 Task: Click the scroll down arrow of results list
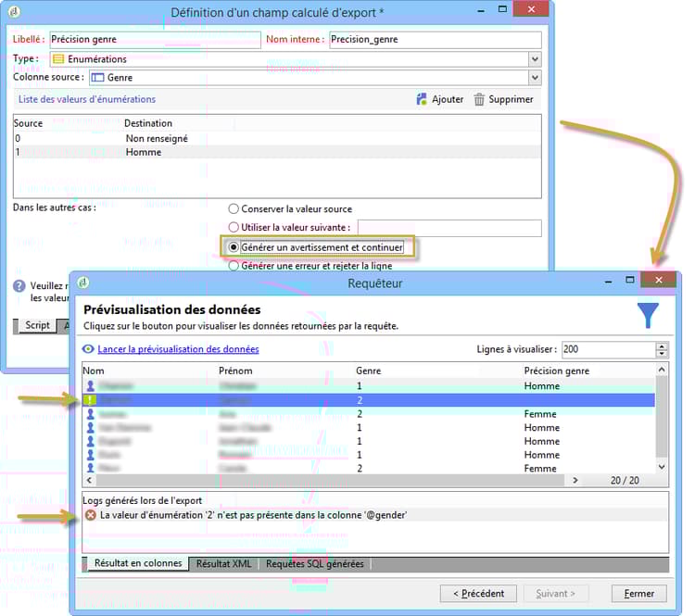[x=662, y=467]
